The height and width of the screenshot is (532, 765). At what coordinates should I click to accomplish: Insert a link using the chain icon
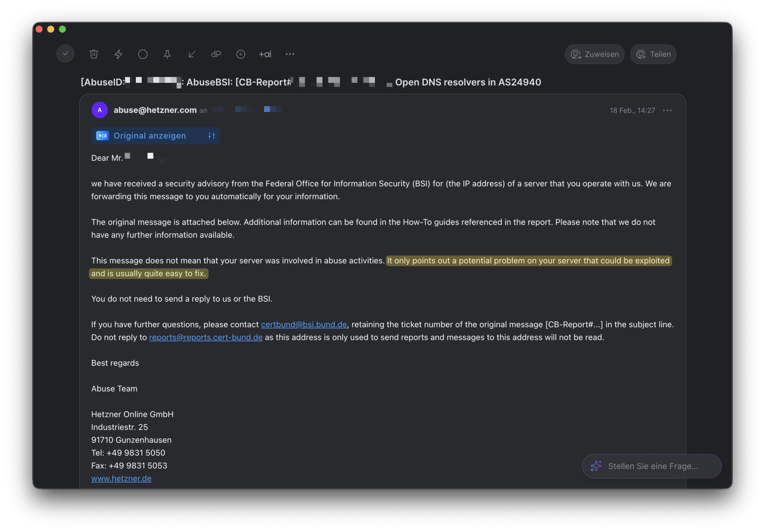coord(216,54)
